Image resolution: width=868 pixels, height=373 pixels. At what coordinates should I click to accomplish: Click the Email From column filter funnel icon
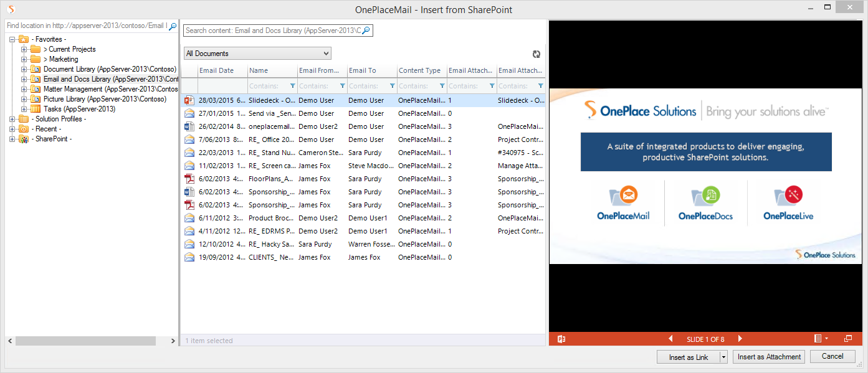pyautogui.click(x=342, y=86)
